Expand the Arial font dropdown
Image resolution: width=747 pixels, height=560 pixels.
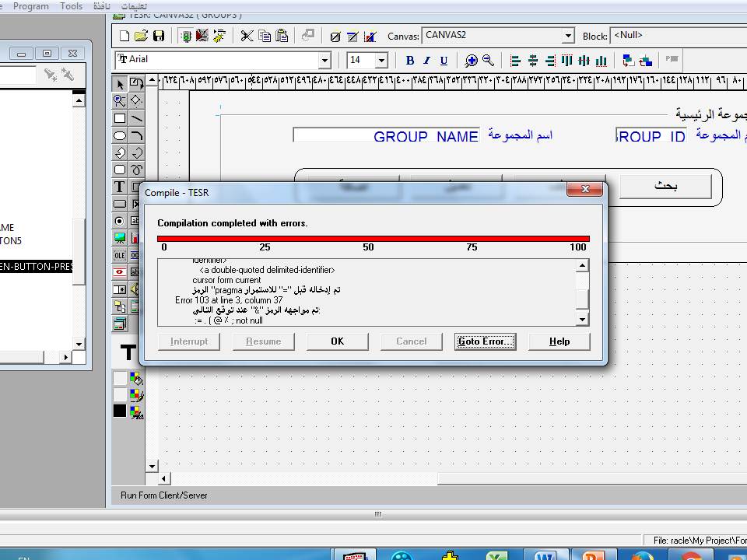[324, 61]
